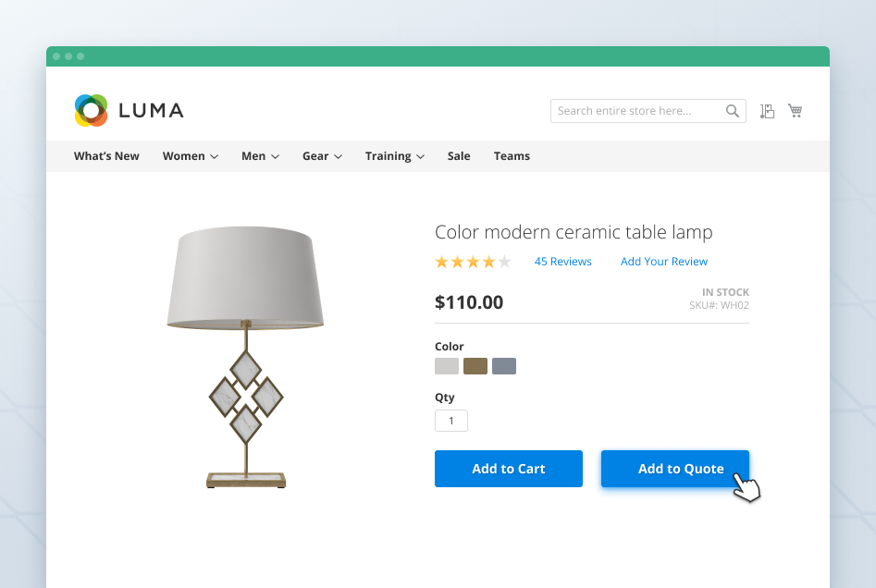Click the Add to Cart button
876x588 pixels.
click(x=508, y=469)
